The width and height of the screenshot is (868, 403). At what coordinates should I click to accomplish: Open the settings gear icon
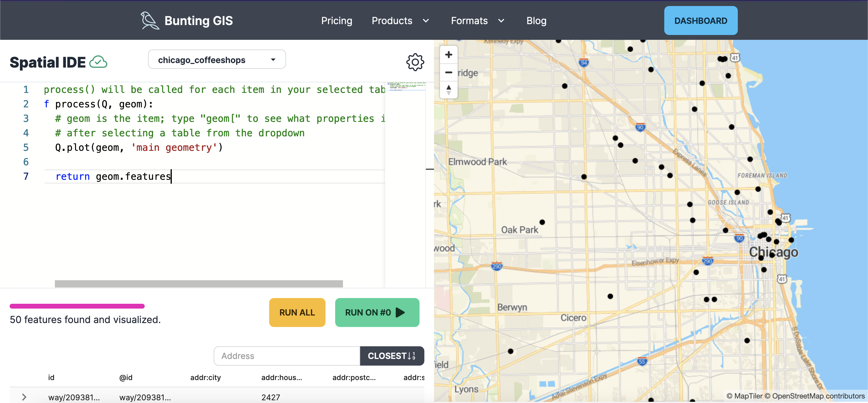pos(415,62)
